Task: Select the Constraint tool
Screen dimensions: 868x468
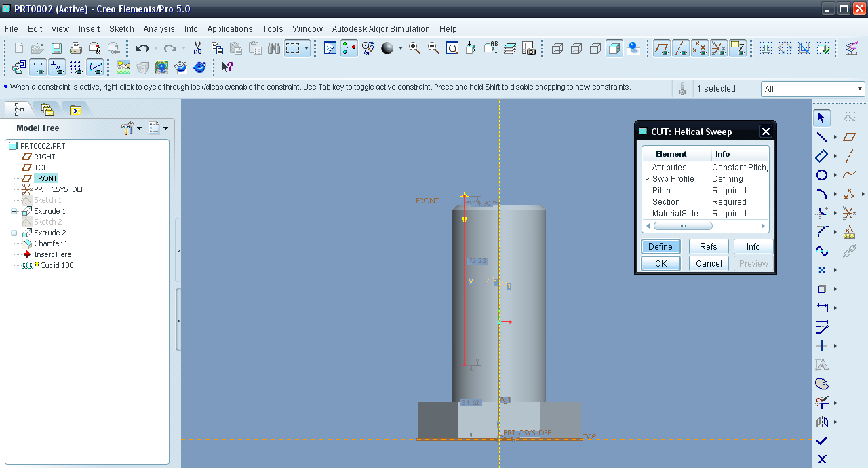Action: (x=821, y=346)
